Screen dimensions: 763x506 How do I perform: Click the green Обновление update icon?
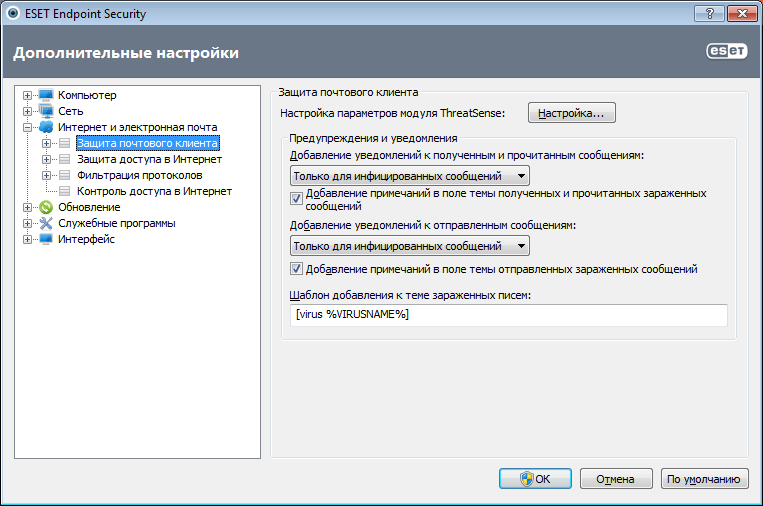coord(46,207)
